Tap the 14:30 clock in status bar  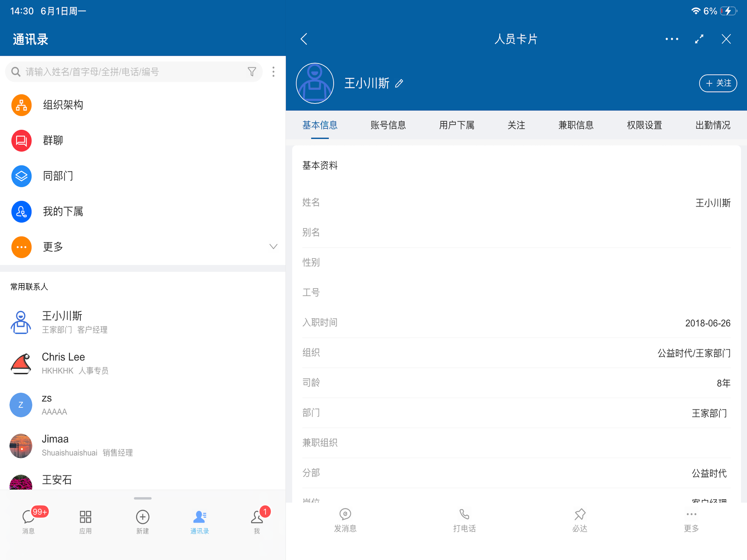pos(22,11)
